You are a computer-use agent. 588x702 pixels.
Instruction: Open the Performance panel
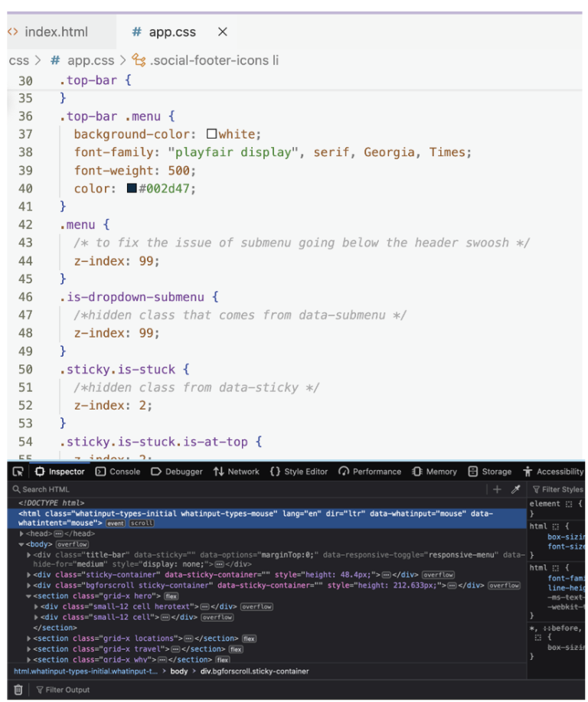click(x=370, y=472)
